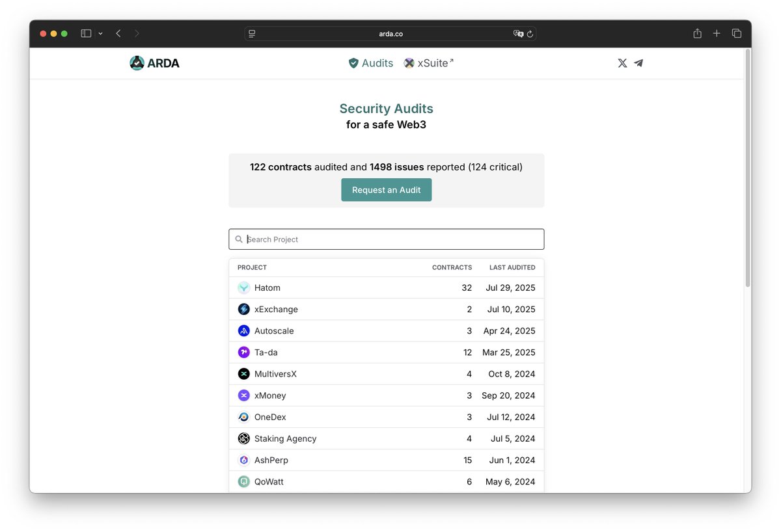This screenshot has width=781, height=532.
Task: Click the Hatom project icon
Action: (244, 287)
